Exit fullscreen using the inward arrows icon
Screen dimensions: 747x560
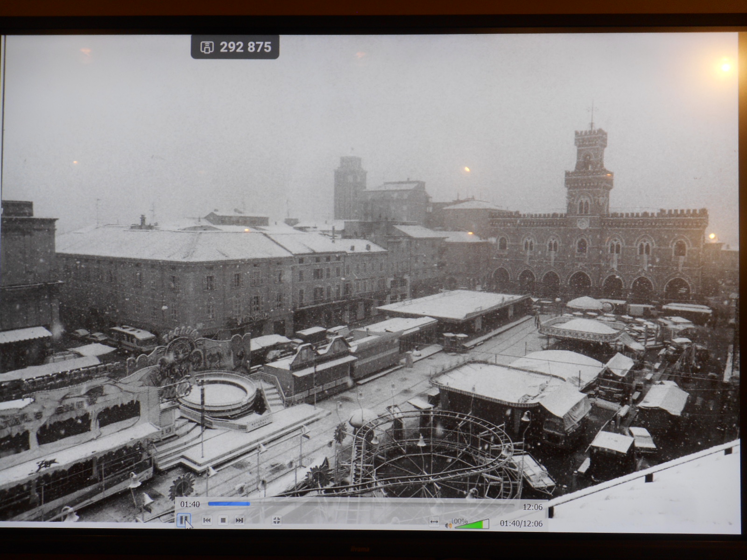pos(276,520)
